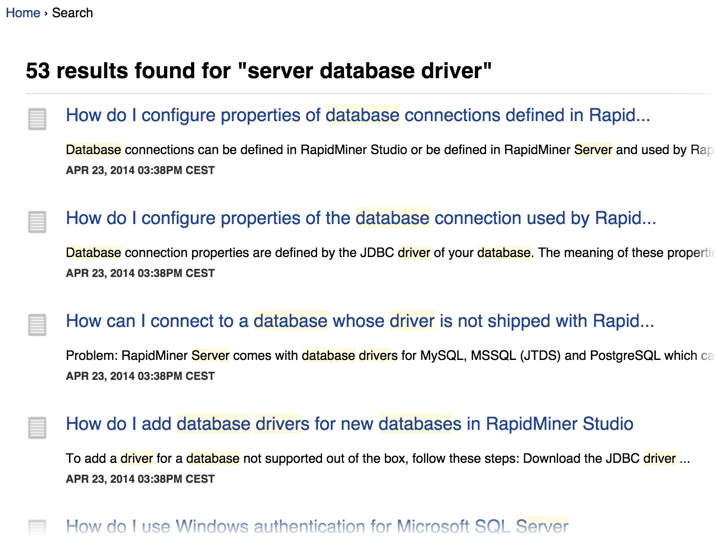Image resolution: width=716 pixels, height=538 pixels.
Task: Open 'How do I use Windows authentication for Microsoft SQL Server'
Action: [x=316, y=526]
